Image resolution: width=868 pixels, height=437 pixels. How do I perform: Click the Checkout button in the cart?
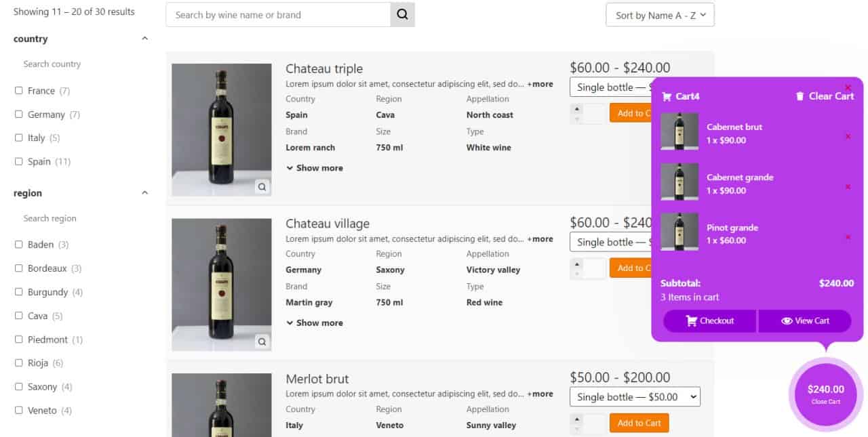(x=709, y=320)
